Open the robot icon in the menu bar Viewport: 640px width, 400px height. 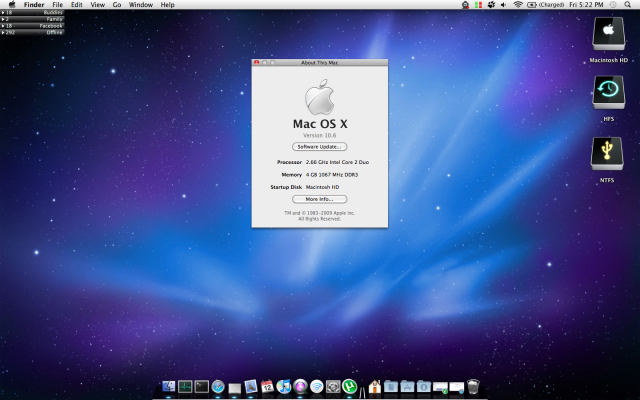pos(465,4)
